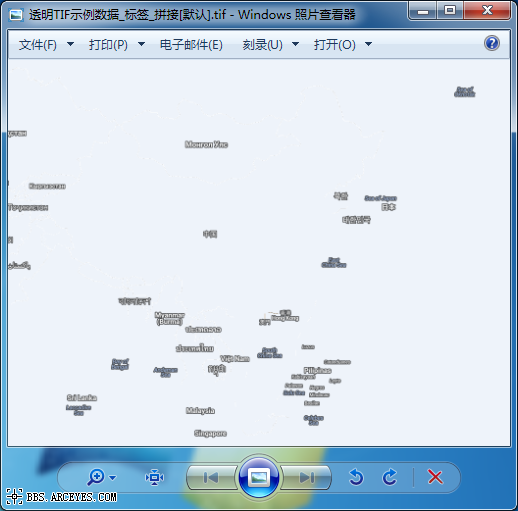Start the slideshow with center button

click(259, 478)
